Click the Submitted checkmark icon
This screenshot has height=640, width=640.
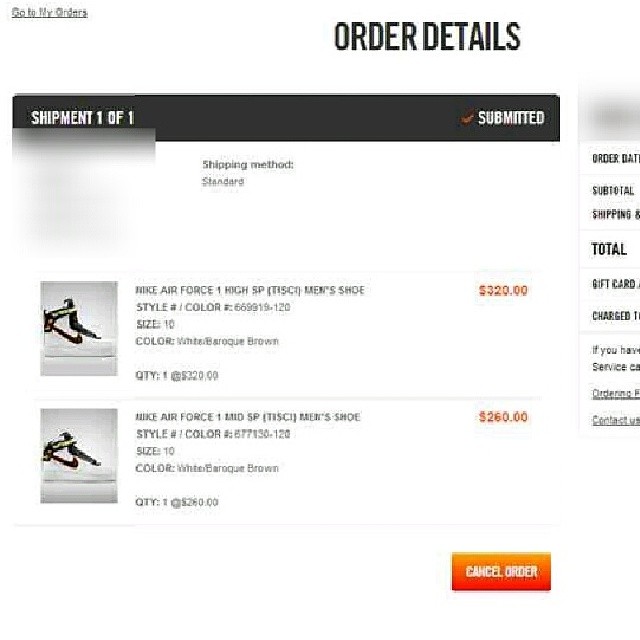coord(467,118)
